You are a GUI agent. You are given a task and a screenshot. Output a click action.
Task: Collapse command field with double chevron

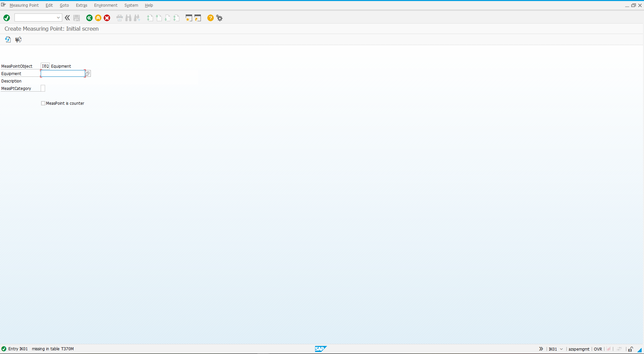67,18
